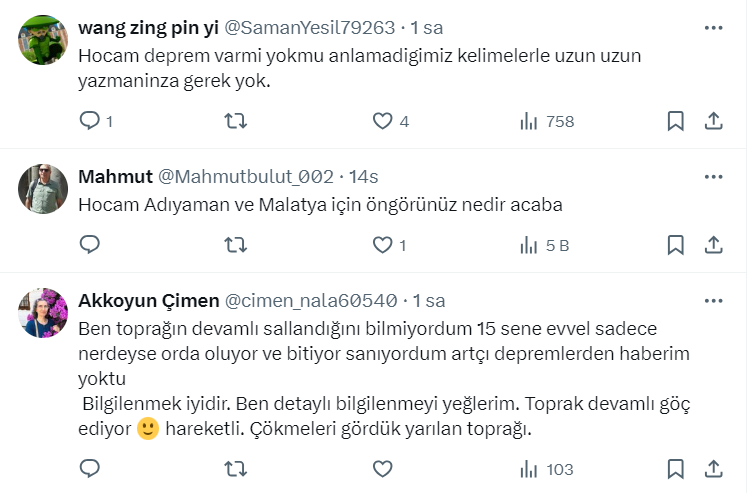View Akkoyun Çimen's 103 view count
751x493 pixels.
click(547, 468)
